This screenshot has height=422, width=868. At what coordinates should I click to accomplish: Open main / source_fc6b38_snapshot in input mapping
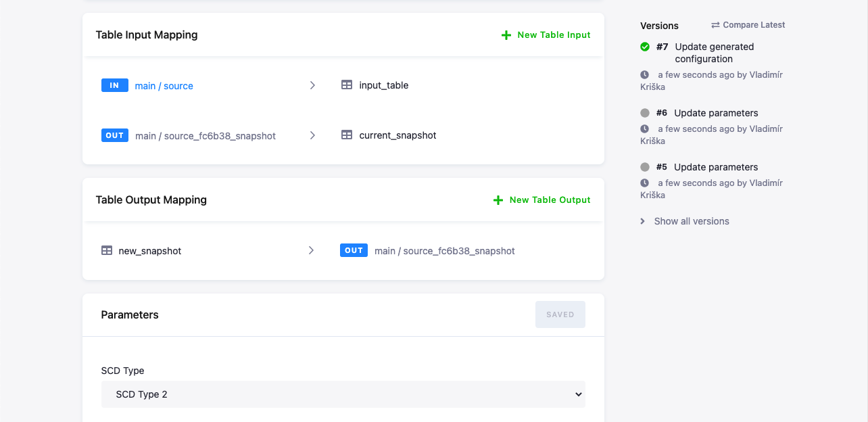206,136
